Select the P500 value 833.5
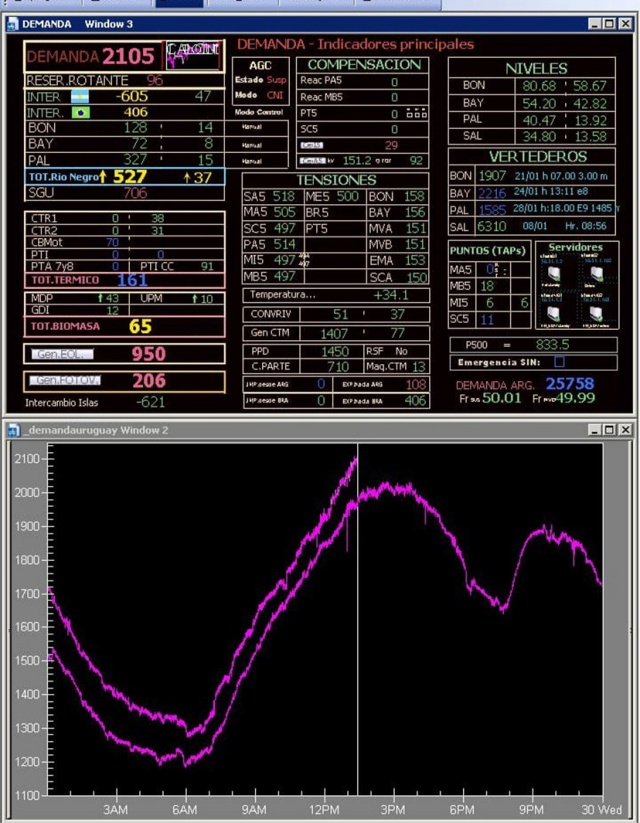Image resolution: width=640 pixels, height=823 pixels. coord(552,345)
